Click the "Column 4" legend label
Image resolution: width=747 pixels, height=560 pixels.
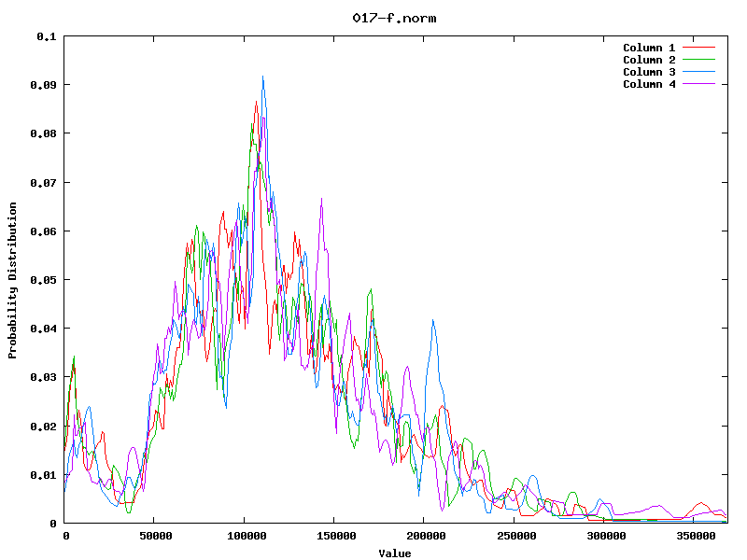point(649,84)
